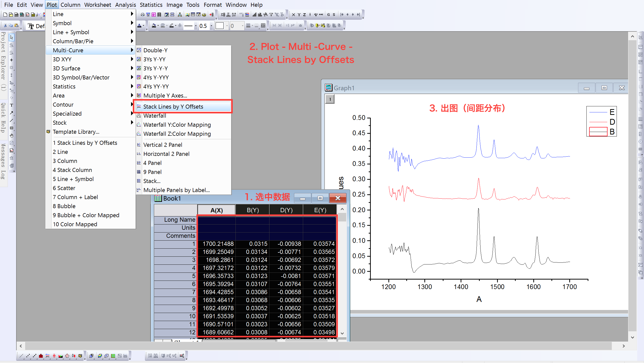Open the line width 0.5 dropdown

point(211,26)
